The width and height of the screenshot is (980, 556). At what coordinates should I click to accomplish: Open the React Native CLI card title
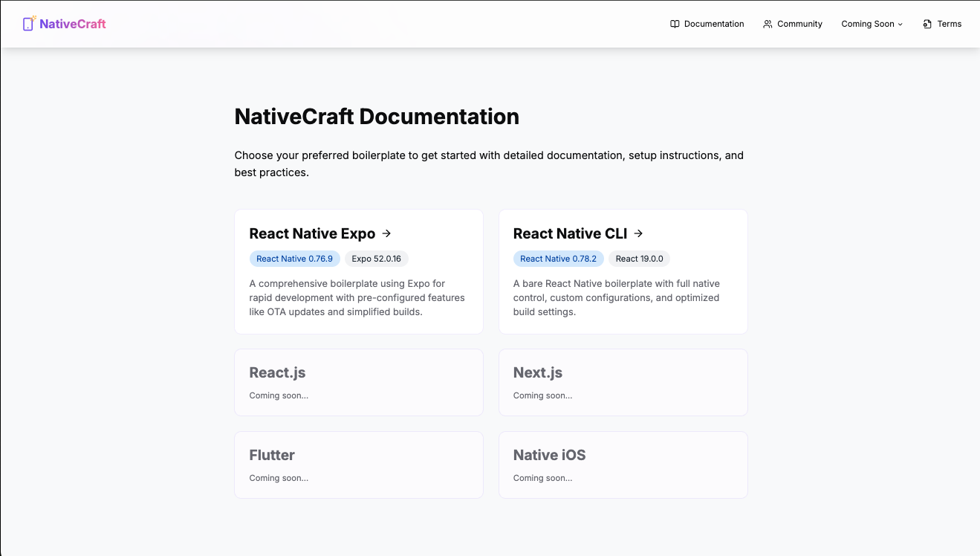[x=571, y=233]
